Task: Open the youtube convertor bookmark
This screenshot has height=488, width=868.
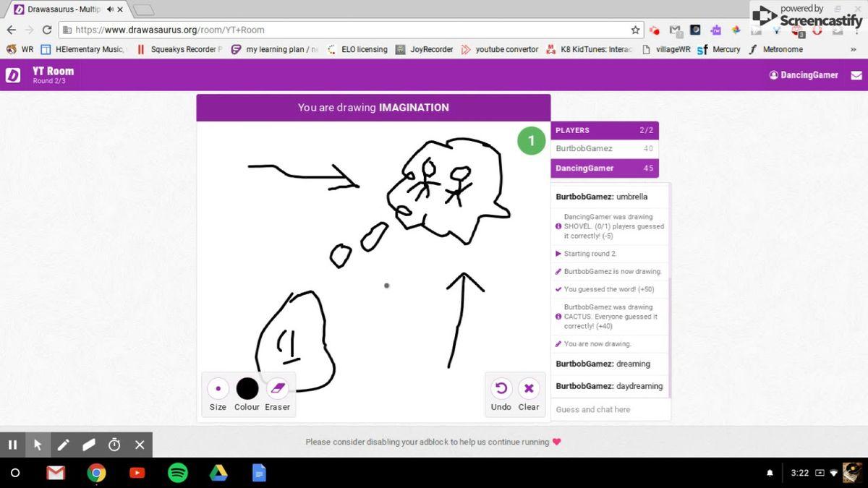Action: click(500, 49)
